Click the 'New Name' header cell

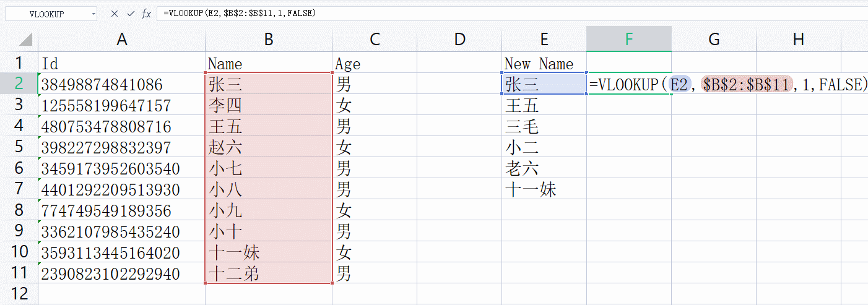point(544,63)
